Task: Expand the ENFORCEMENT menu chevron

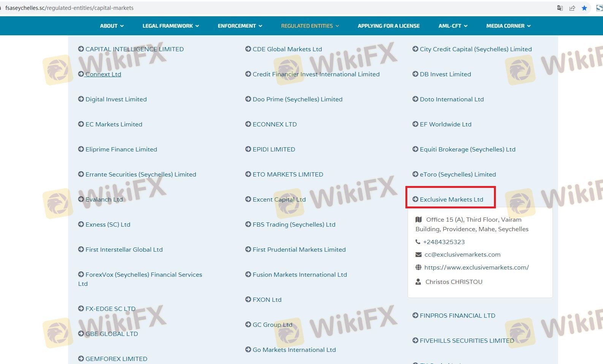Action: coord(260,26)
